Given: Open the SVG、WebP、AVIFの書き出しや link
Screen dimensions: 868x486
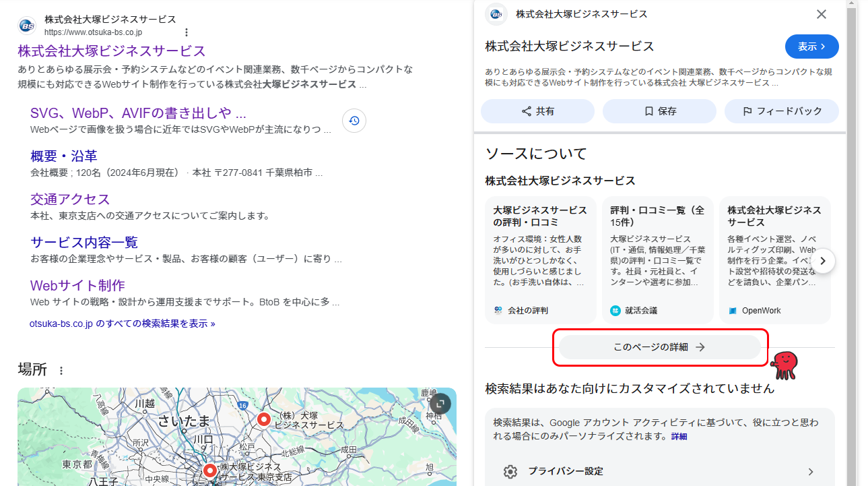Looking at the screenshot, I should 138,113.
